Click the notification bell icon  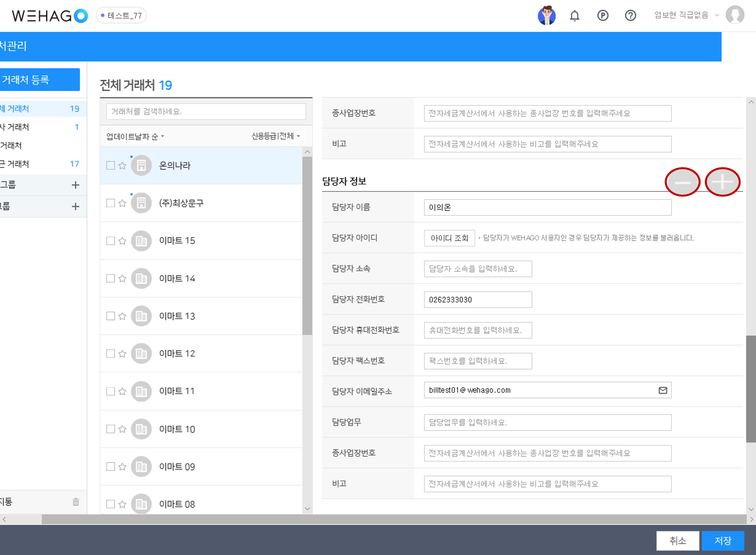point(574,16)
